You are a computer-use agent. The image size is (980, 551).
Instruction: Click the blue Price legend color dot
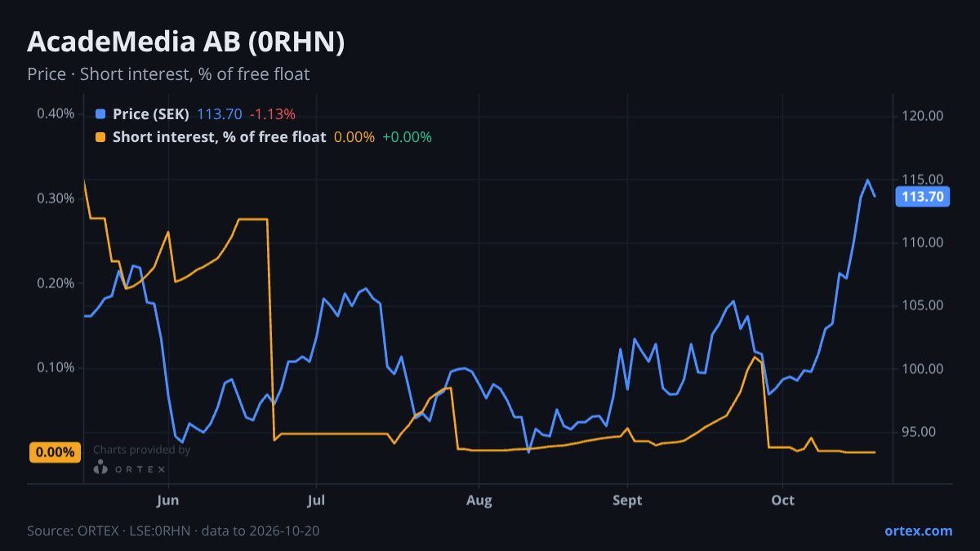click(100, 114)
